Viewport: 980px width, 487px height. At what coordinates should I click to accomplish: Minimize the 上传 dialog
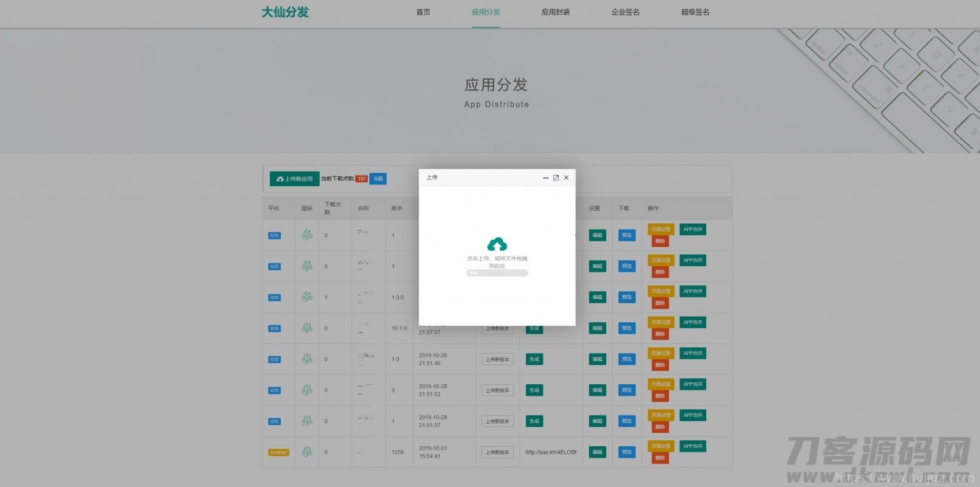[546, 178]
